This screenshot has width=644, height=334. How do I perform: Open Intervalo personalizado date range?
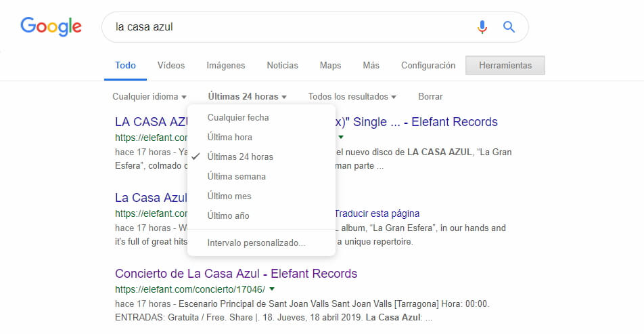(x=261, y=243)
